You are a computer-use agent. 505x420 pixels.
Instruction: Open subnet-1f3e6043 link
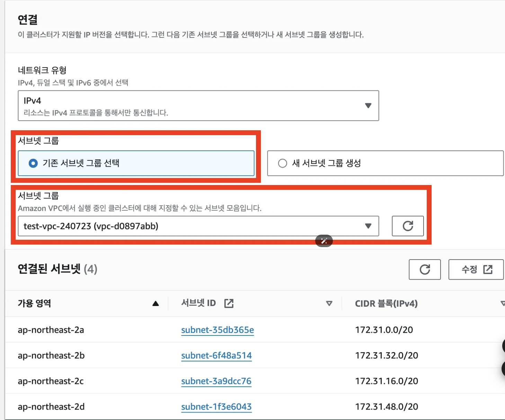pyautogui.click(x=216, y=407)
